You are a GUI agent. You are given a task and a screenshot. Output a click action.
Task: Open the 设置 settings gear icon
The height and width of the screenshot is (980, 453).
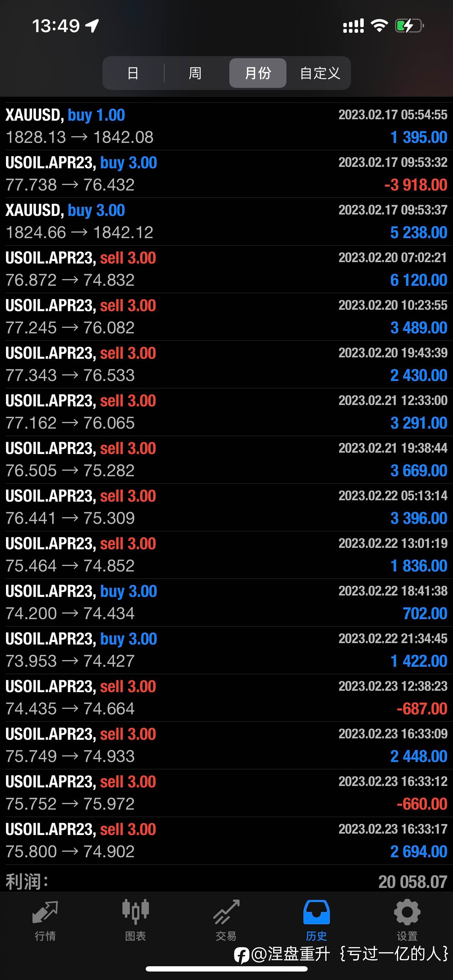point(407,912)
